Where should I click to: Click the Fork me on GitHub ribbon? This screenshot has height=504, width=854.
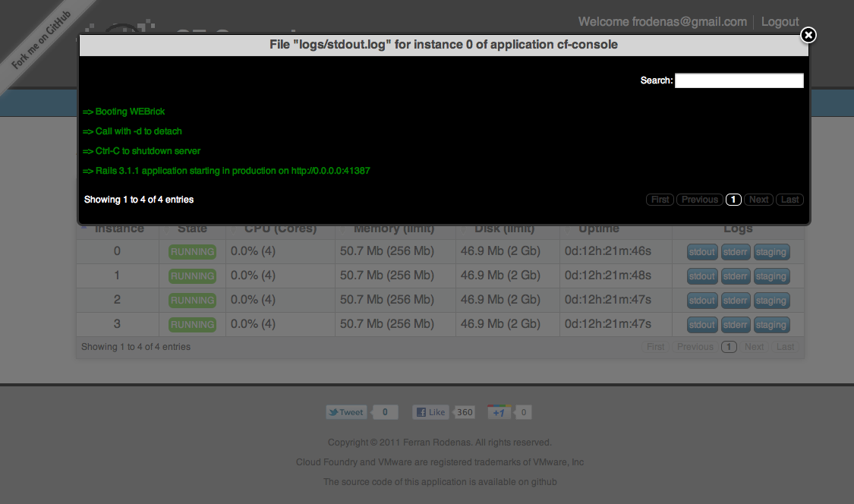pos(42,39)
